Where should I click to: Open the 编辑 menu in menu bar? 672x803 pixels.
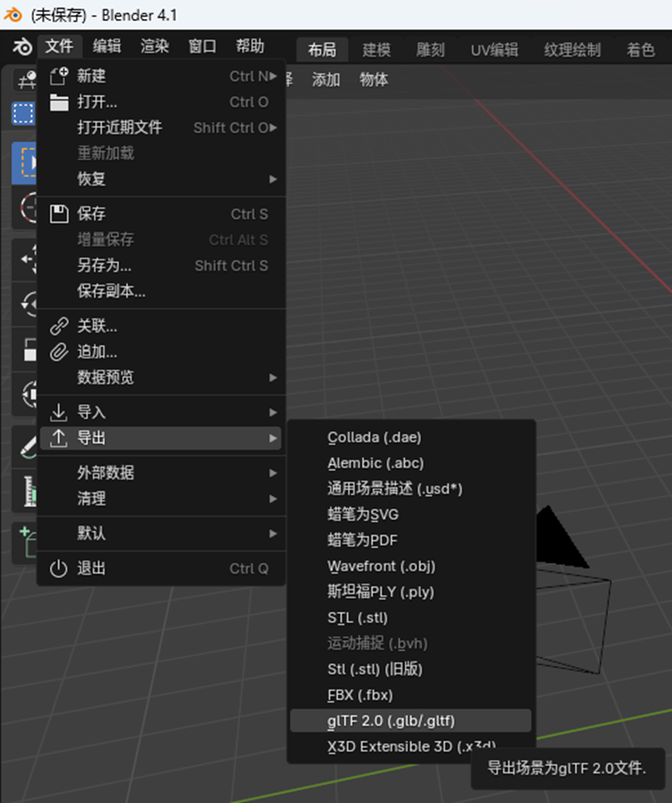[x=106, y=46]
